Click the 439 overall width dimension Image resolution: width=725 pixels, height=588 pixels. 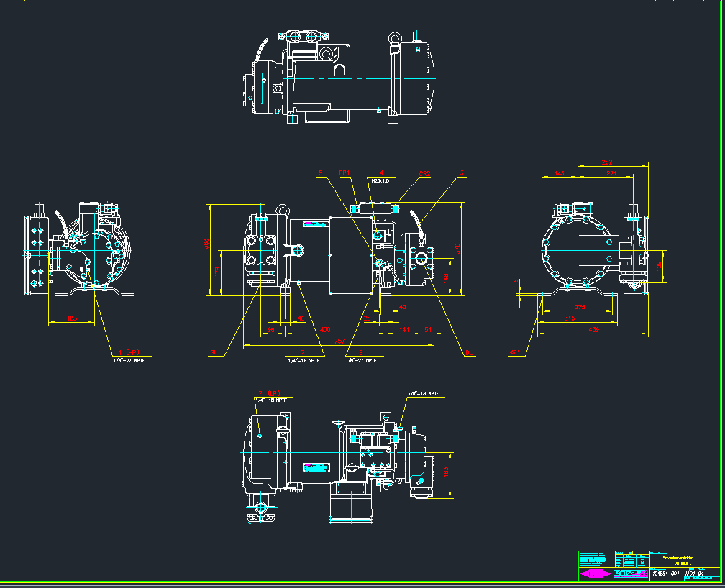593,329
